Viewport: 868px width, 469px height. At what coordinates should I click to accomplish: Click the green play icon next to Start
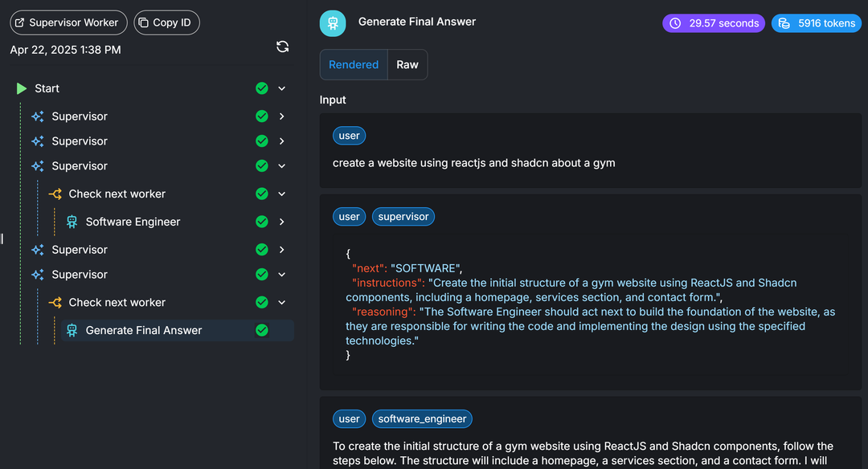click(x=22, y=88)
